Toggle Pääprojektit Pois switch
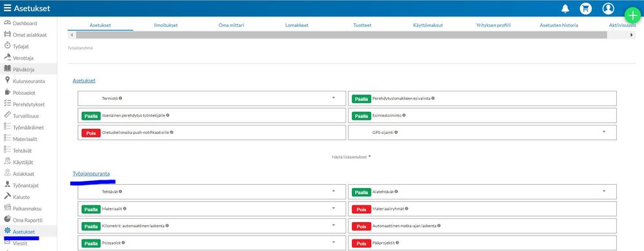This screenshot has height=251, width=644. click(x=362, y=243)
